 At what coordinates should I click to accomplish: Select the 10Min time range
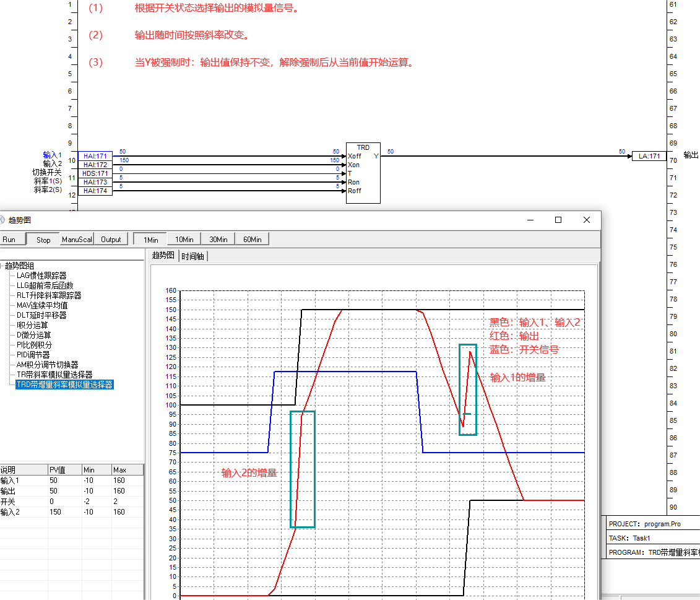[184, 240]
